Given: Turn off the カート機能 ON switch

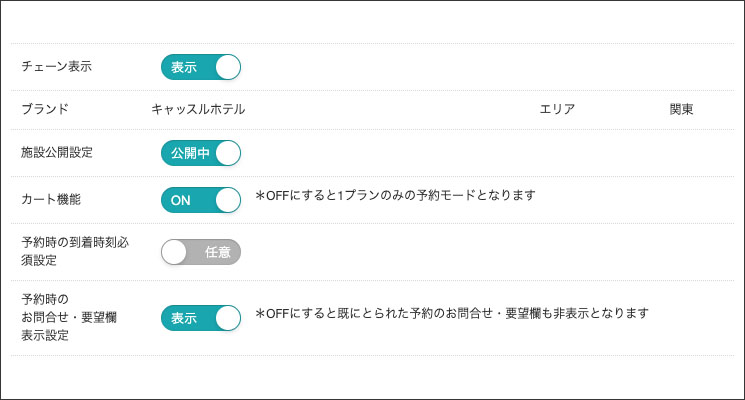Looking at the screenshot, I should [x=201, y=200].
